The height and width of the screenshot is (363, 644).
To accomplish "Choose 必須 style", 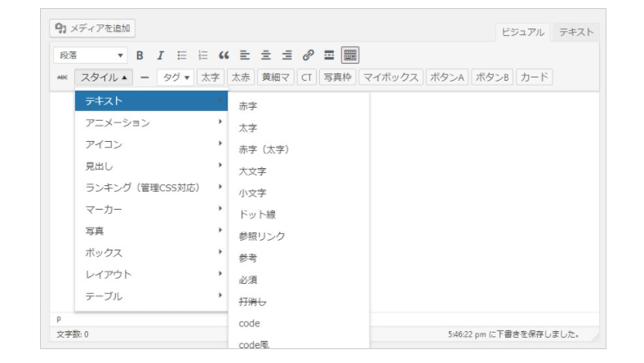I will coord(299,280).
